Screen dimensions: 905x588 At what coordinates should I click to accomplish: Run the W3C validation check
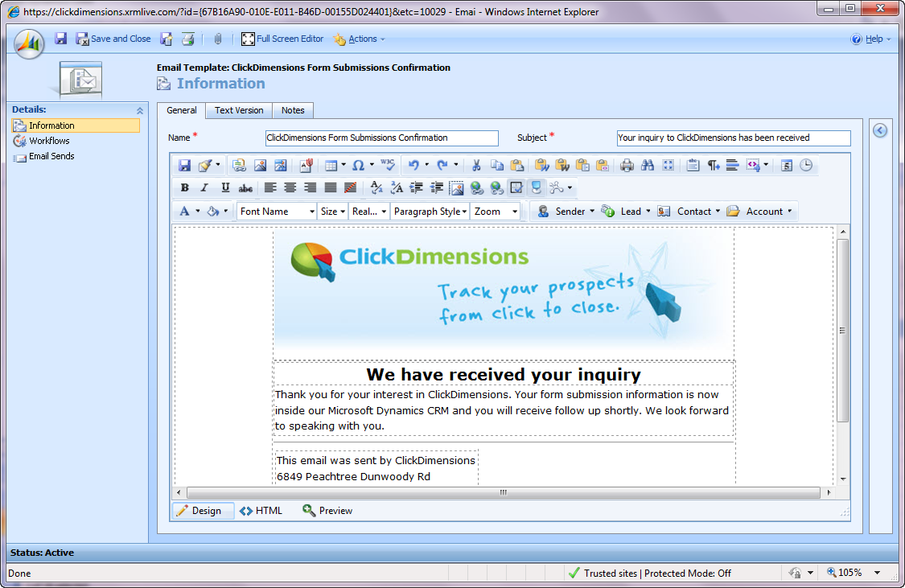(388, 166)
